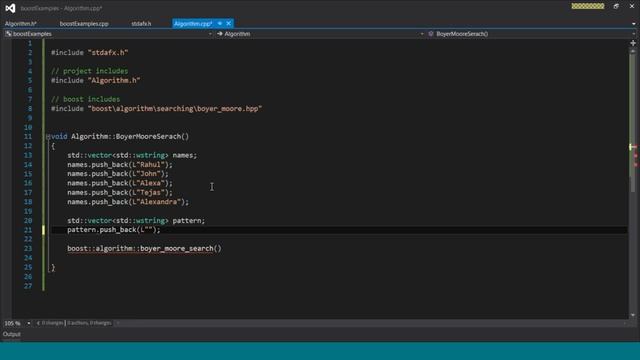
Task: Click the wstring pattern declaration line
Action: click(x=136, y=221)
